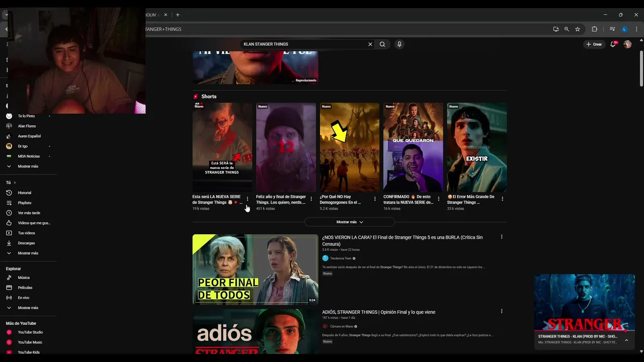644x362 pixels.
Task: Open Chrome's three-dot menu
Action: coord(636,29)
